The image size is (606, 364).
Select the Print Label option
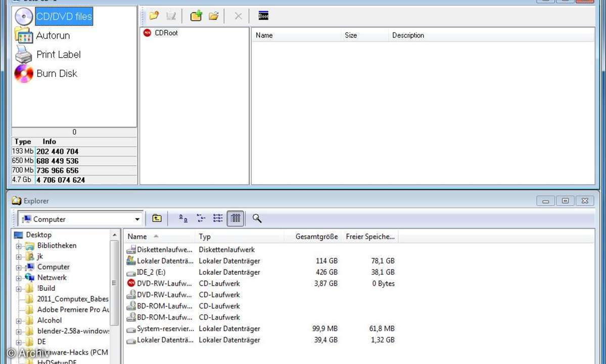(x=58, y=55)
